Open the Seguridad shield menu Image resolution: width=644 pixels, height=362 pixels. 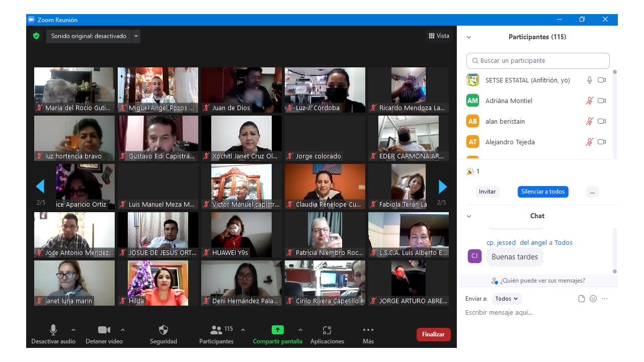164,334
